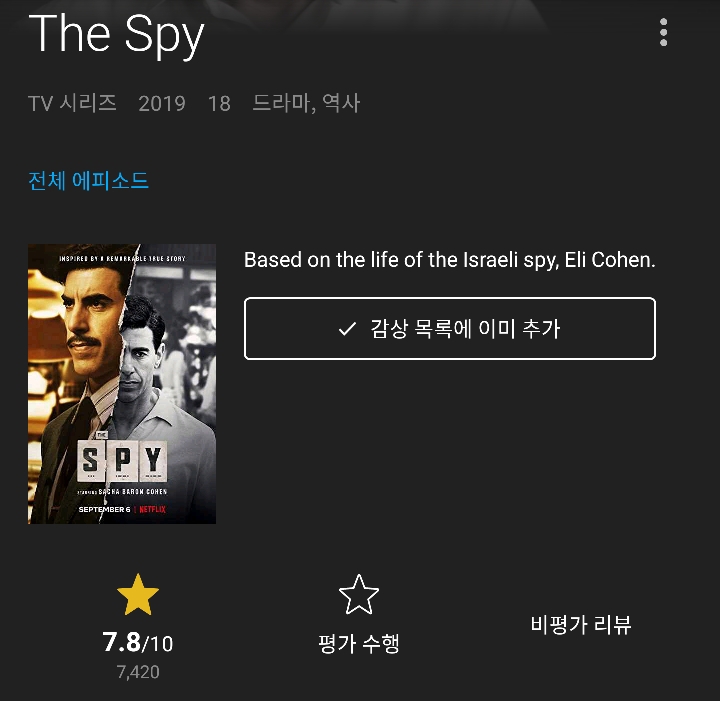The image size is (720, 701).
Task: Tap the yellow filled star rating icon
Action: [138, 594]
